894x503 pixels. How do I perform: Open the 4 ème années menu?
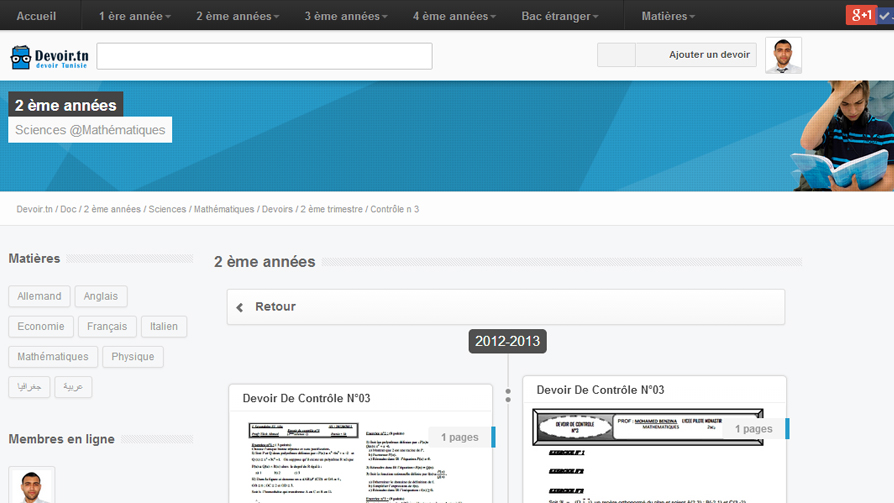coord(454,16)
